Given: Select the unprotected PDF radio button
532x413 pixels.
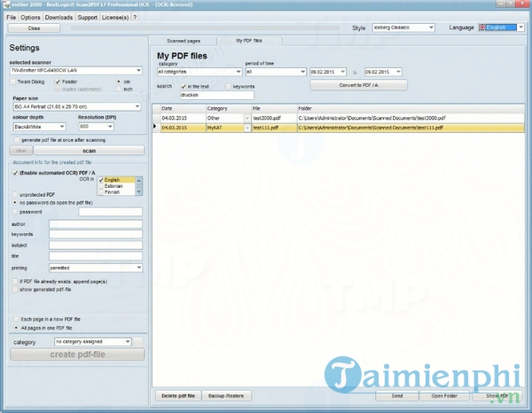Looking at the screenshot, I should [x=14, y=195].
